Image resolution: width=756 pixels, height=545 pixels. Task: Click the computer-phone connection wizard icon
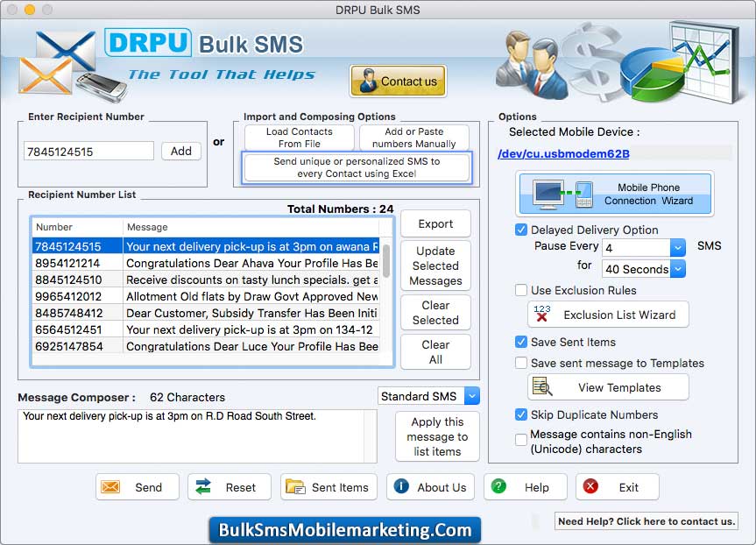point(562,195)
